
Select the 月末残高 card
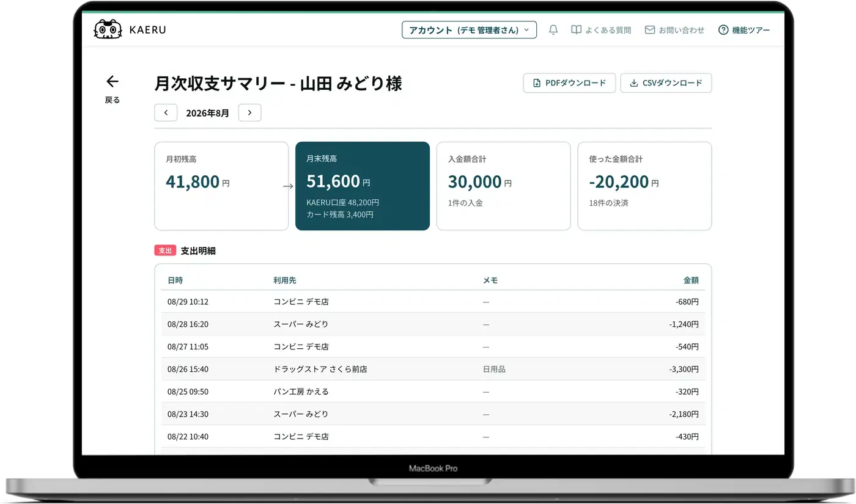(363, 186)
